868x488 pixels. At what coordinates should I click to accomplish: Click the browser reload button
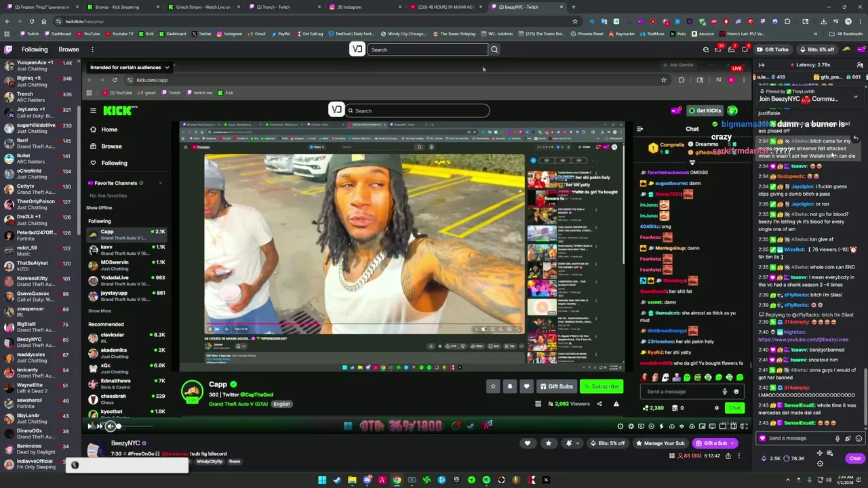click(31, 21)
